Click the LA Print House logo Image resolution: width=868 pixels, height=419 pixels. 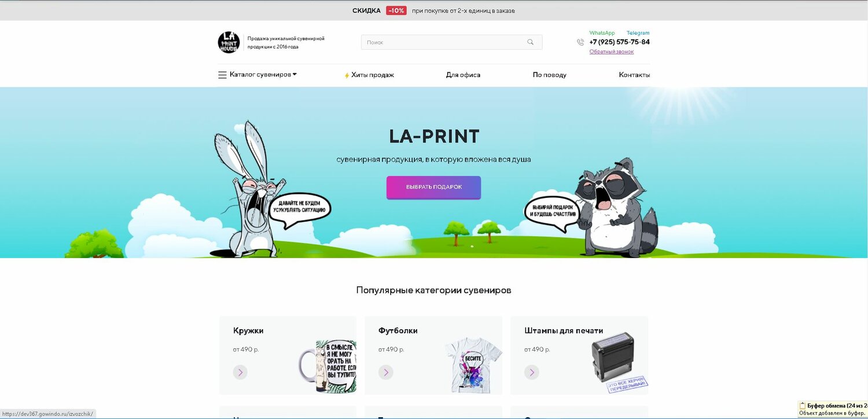coord(229,42)
